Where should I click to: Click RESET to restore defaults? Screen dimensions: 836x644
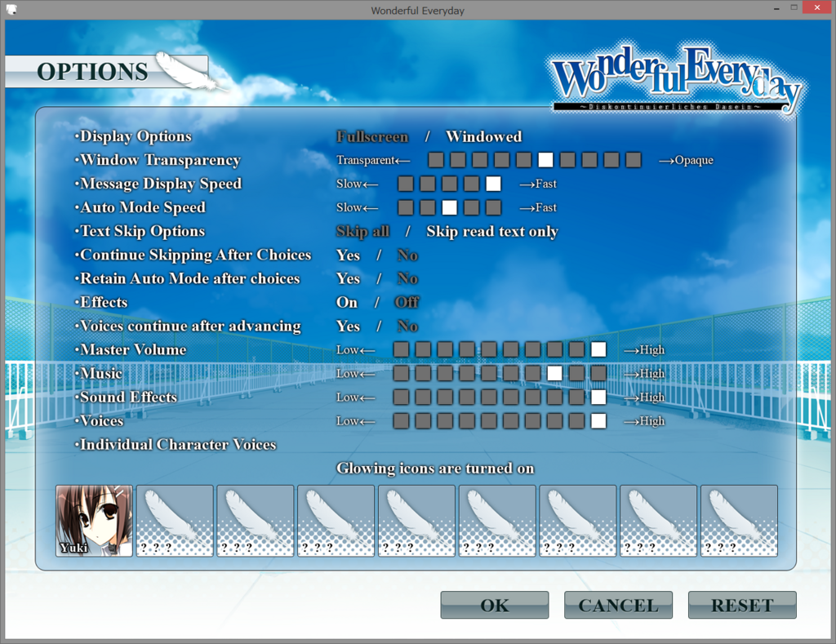742,605
